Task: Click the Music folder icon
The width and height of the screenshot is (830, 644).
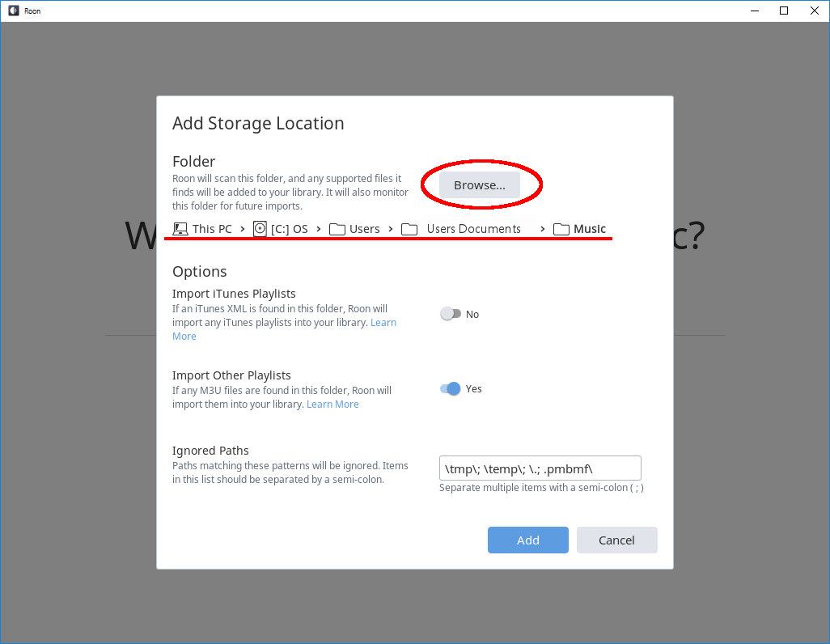Action: pos(561,229)
